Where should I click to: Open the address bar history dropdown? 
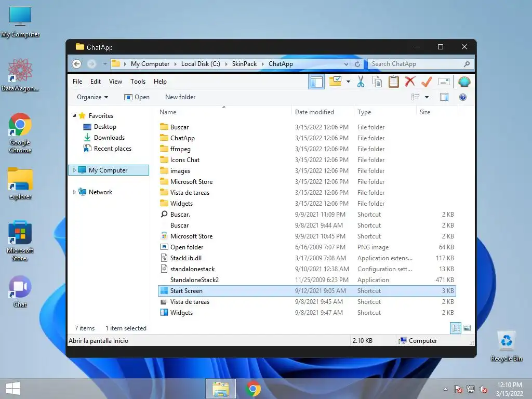tap(346, 64)
